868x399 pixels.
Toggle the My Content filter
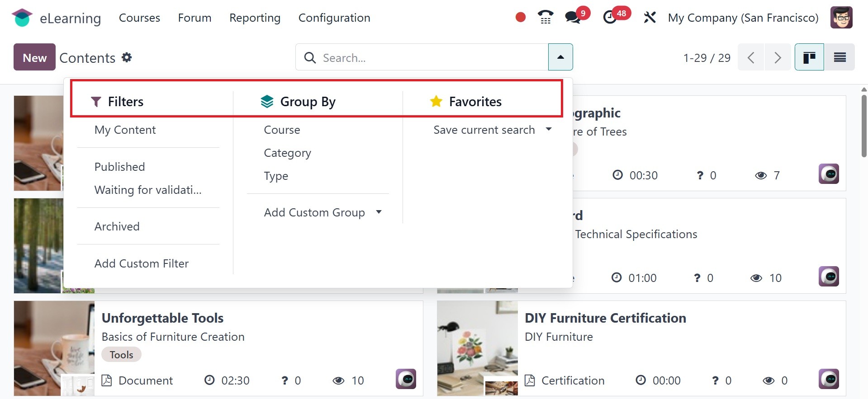125,130
